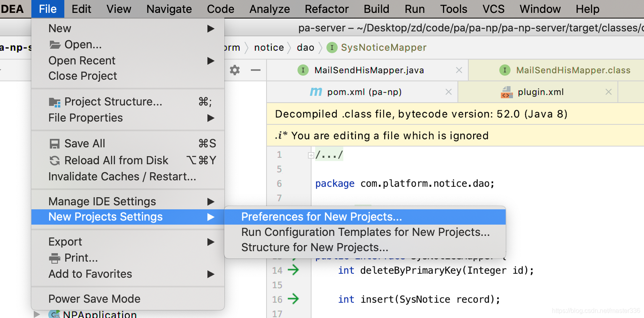Click the interface icon on MailSendHisMapper.java tab
The width and height of the screenshot is (644, 318).
click(x=303, y=70)
